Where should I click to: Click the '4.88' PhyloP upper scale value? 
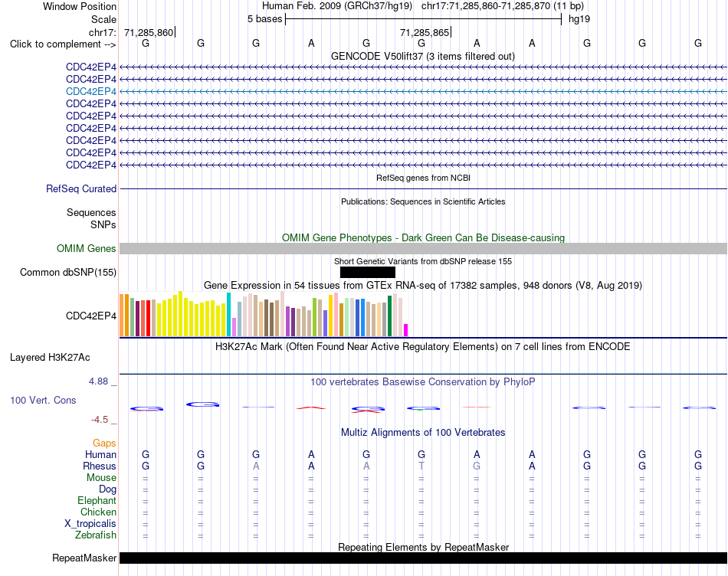(98, 381)
